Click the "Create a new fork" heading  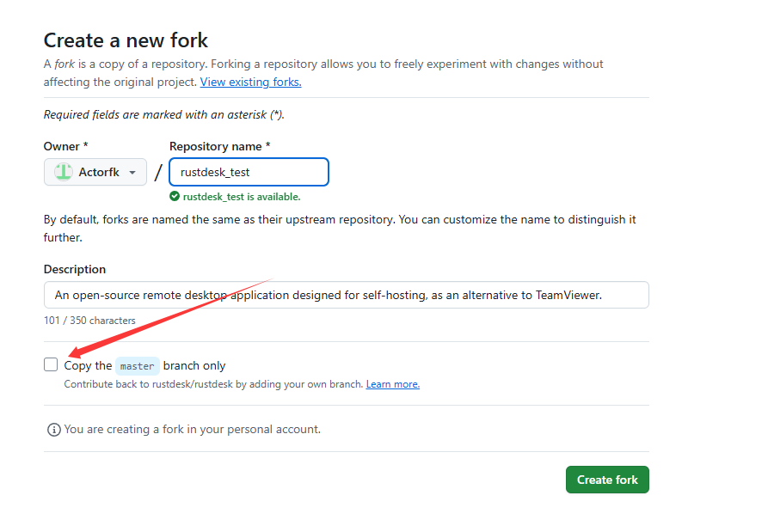pyautogui.click(x=126, y=40)
